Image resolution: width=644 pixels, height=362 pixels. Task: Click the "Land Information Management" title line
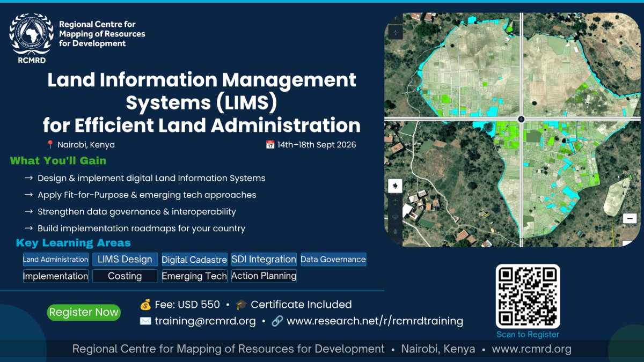click(x=202, y=80)
